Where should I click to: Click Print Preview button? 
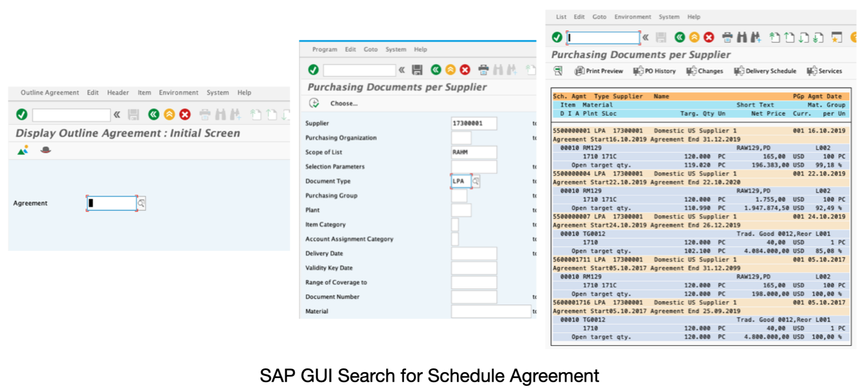pyautogui.click(x=599, y=71)
